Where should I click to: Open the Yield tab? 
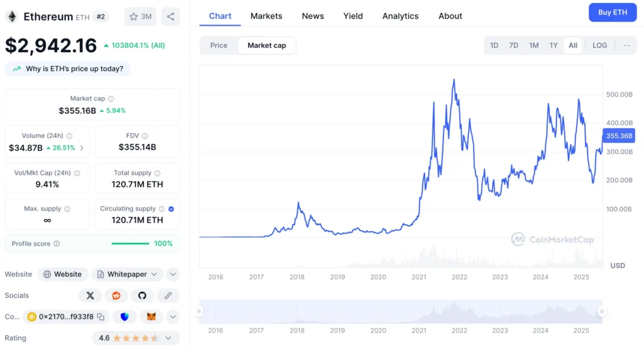(353, 16)
